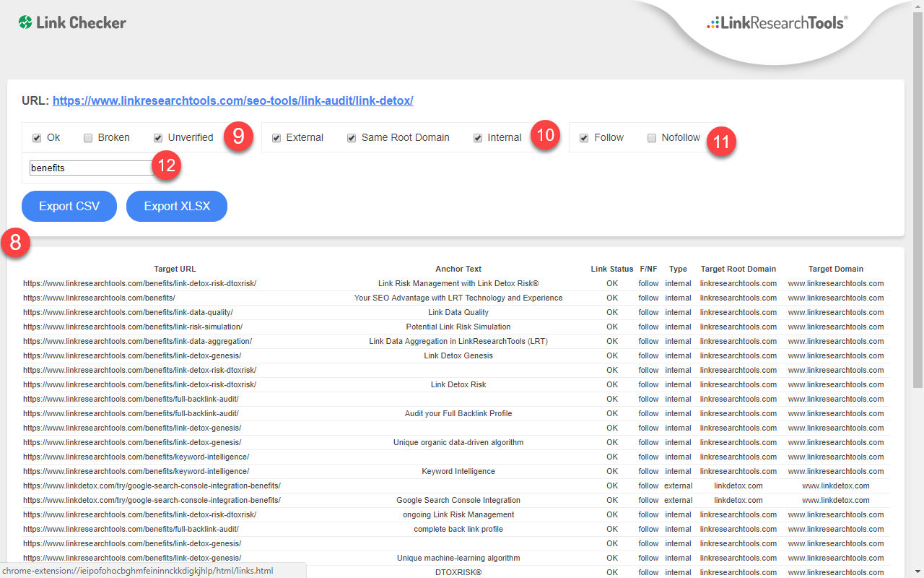Uncheck the Ok status filter

point(36,137)
